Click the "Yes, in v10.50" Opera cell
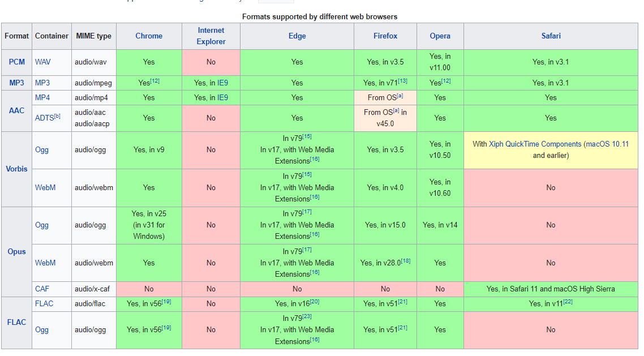The height and width of the screenshot is (356, 644). click(440, 150)
